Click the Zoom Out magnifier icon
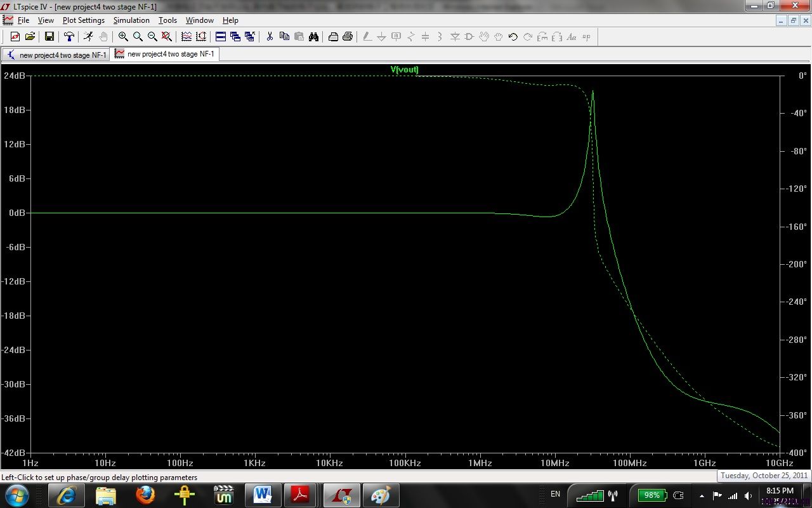This screenshot has width=812, height=508. (152, 37)
